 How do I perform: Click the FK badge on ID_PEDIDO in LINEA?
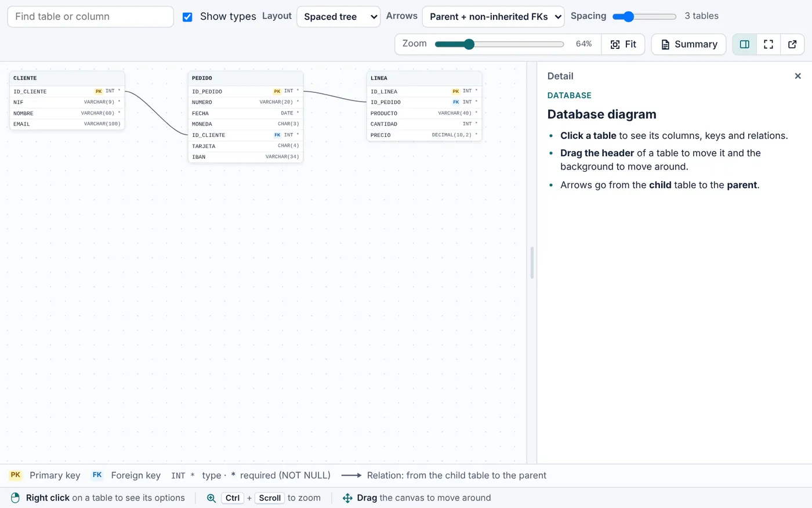tap(456, 102)
